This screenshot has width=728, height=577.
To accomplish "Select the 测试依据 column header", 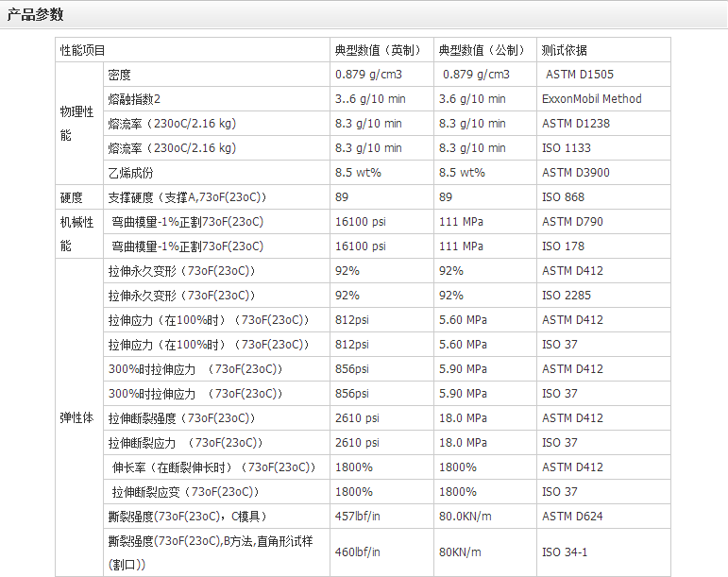I will tap(603, 50).
